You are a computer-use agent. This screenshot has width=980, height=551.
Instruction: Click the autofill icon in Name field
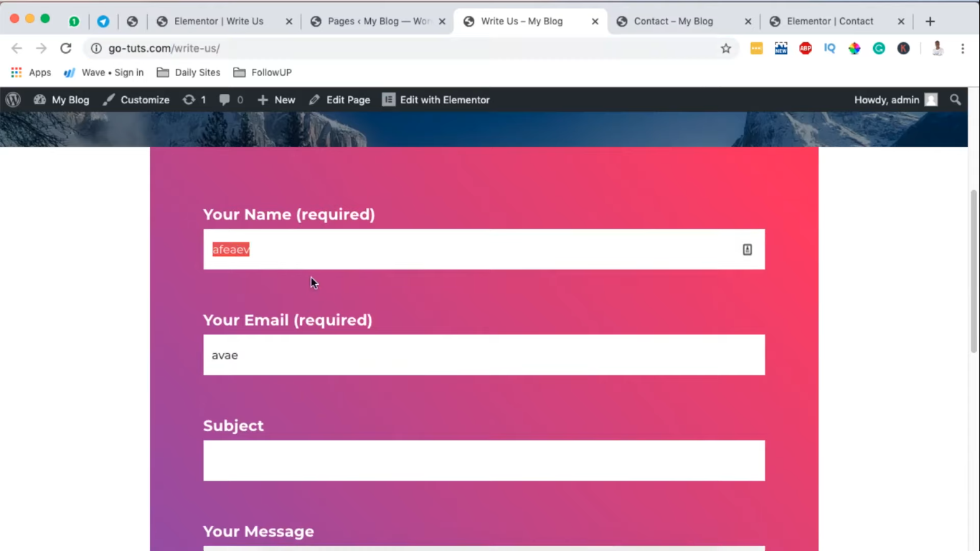747,250
